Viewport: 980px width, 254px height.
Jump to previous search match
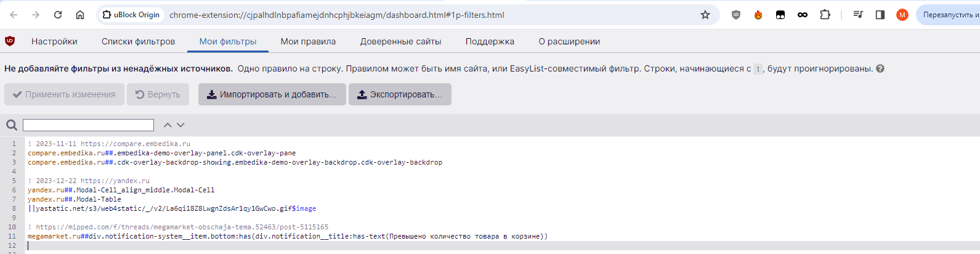click(x=168, y=125)
